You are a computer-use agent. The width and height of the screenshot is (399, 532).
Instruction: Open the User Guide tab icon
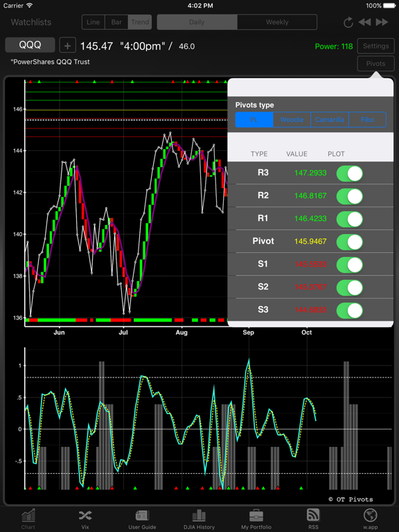tap(142, 515)
